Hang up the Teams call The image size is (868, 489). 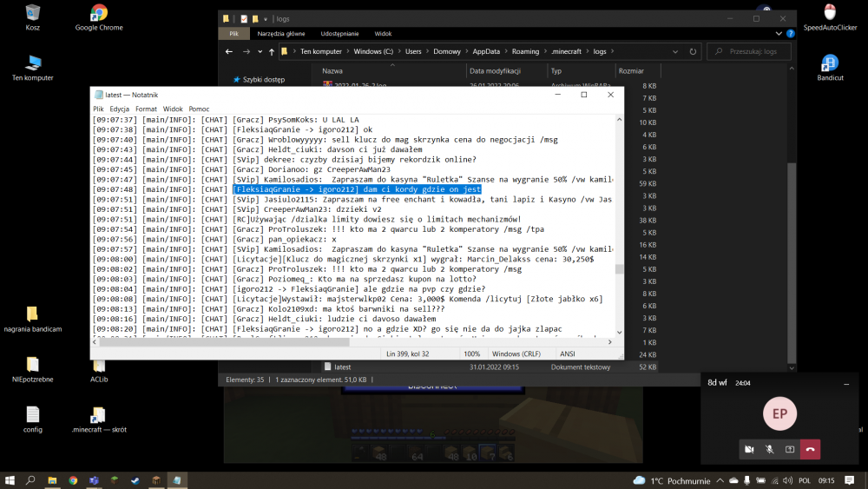click(810, 449)
